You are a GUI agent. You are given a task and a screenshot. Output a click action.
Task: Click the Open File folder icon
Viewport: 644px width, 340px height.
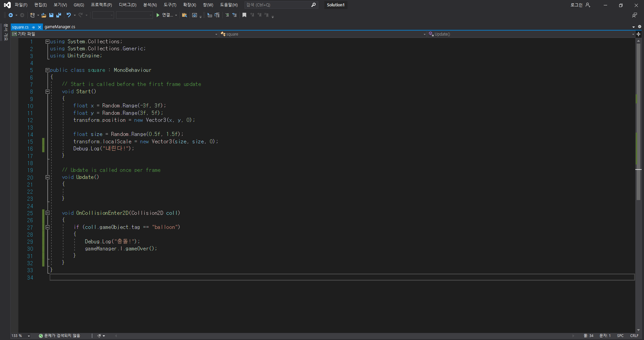point(44,15)
